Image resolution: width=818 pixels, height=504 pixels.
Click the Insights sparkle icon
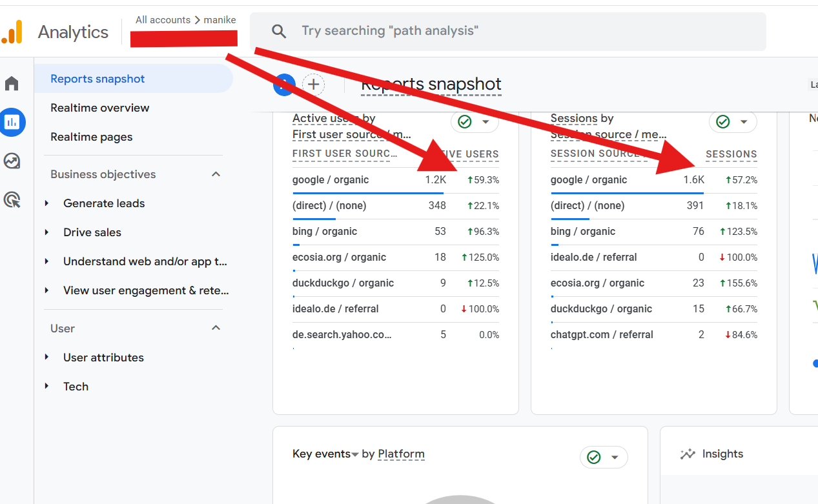coord(688,454)
